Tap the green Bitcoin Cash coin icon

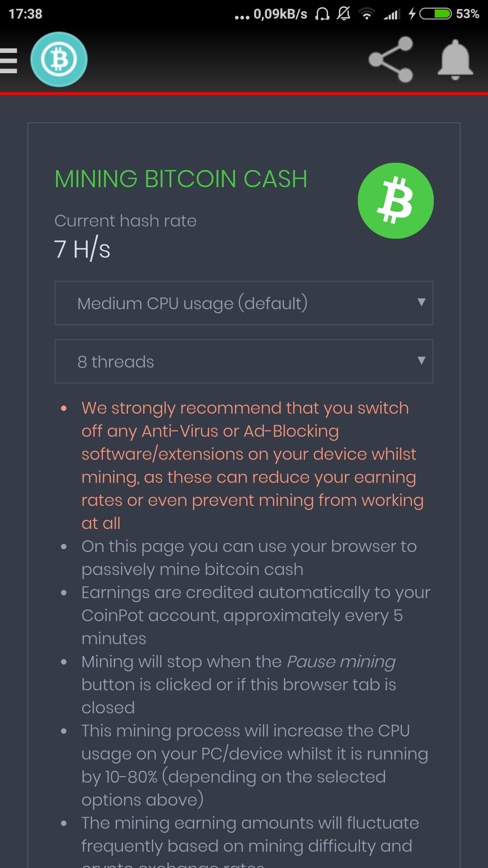click(x=396, y=201)
